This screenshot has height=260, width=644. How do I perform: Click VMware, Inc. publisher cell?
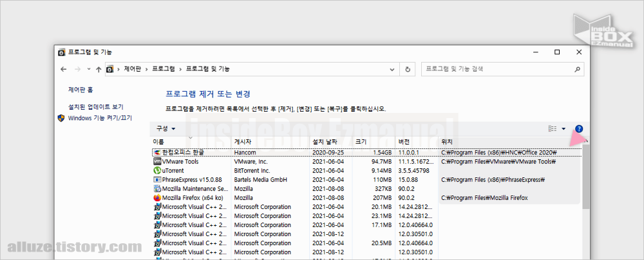[251, 162]
